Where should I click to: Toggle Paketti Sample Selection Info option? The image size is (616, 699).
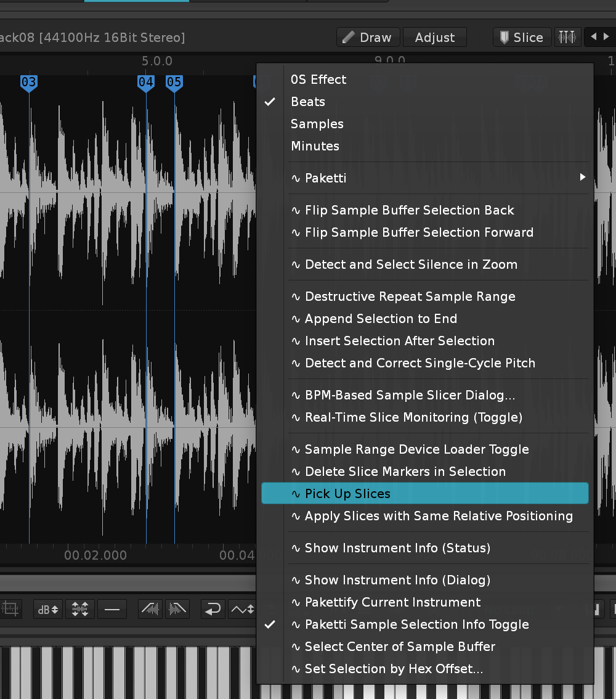click(x=416, y=624)
